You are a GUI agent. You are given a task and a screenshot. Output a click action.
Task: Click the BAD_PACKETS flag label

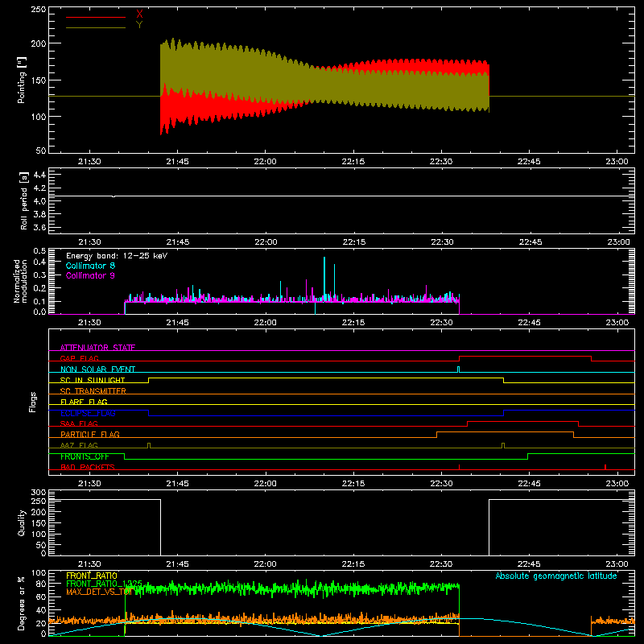tap(88, 467)
